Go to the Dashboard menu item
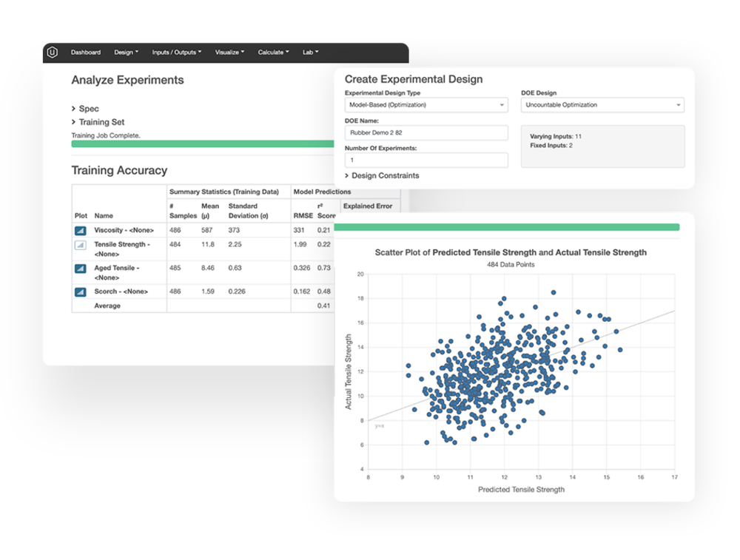 86,52
